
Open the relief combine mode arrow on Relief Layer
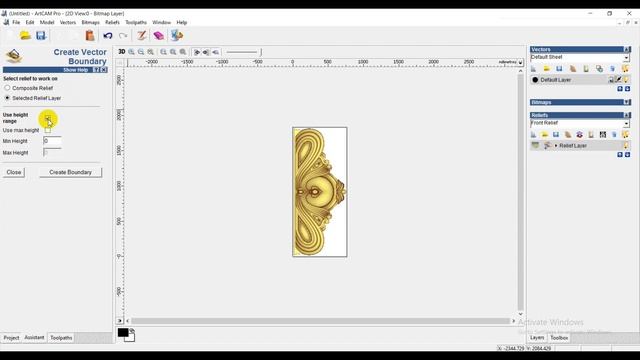(556, 146)
